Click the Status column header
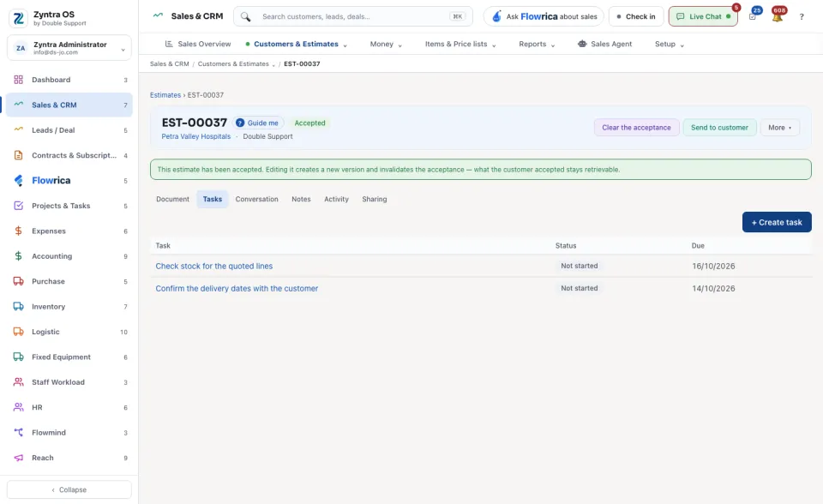The image size is (823, 504). 566,246
